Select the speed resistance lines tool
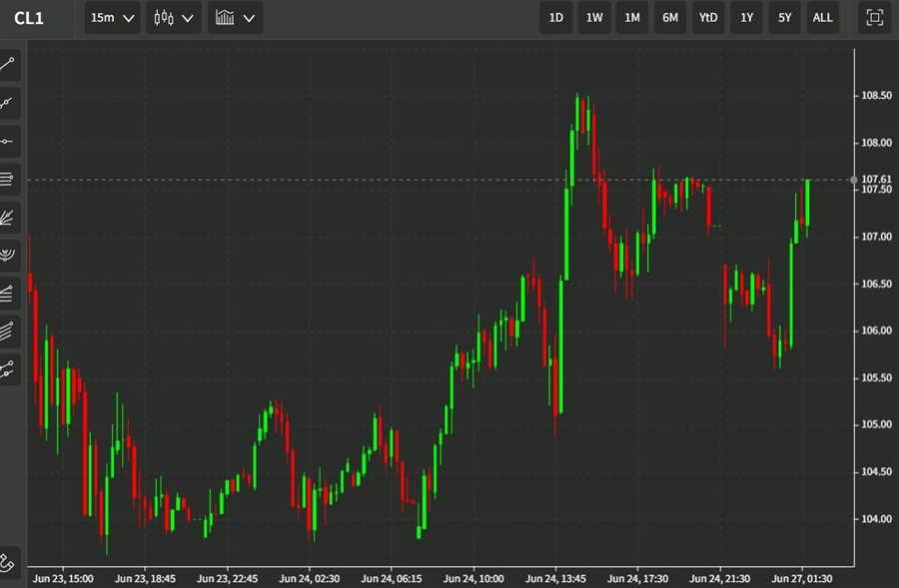Image resolution: width=899 pixels, height=588 pixels. click(x=8, y=294)
